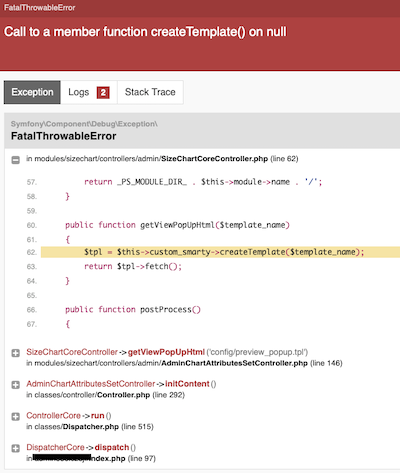The image size is (400, 473).
Task: Open the Stack Trace tab
Action: point(150,92)
